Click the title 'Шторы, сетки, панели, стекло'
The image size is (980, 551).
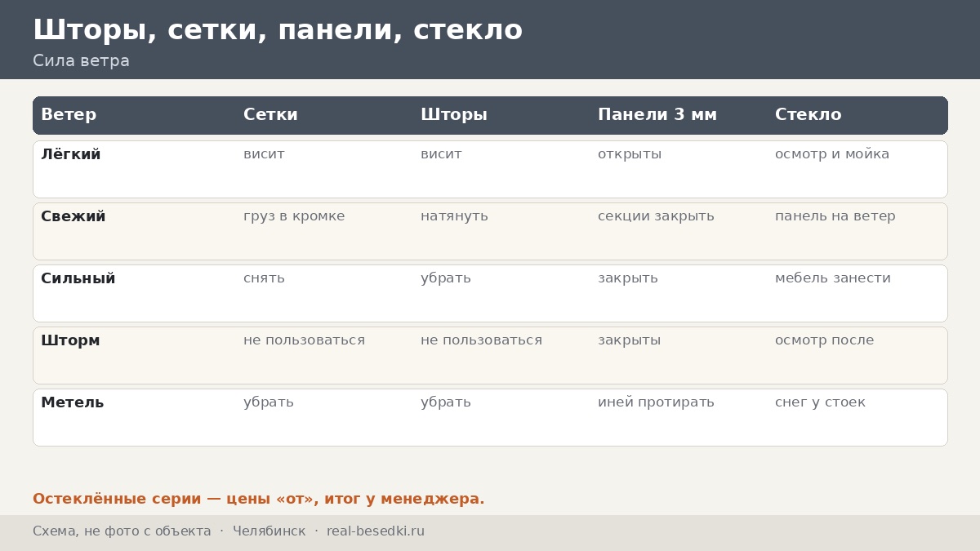(x=278, y=30)
